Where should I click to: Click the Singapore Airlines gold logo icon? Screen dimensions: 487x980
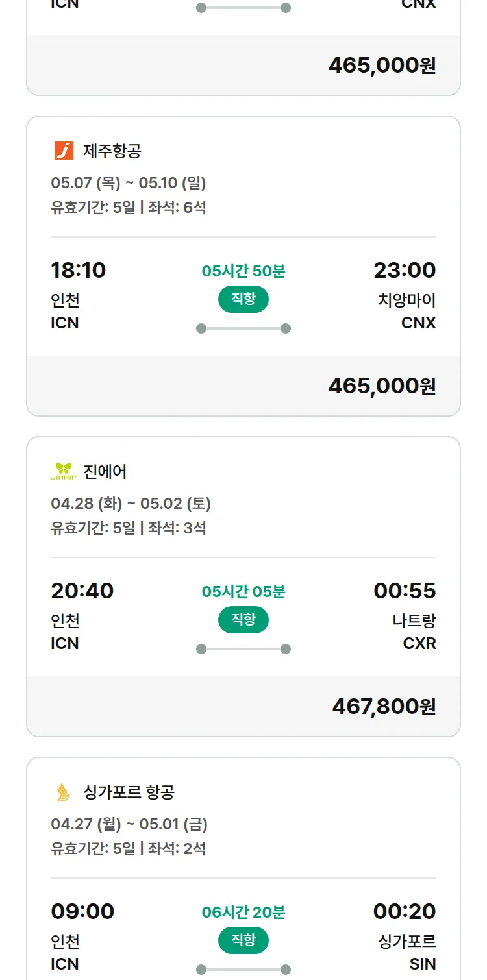(x=64, y=792)
